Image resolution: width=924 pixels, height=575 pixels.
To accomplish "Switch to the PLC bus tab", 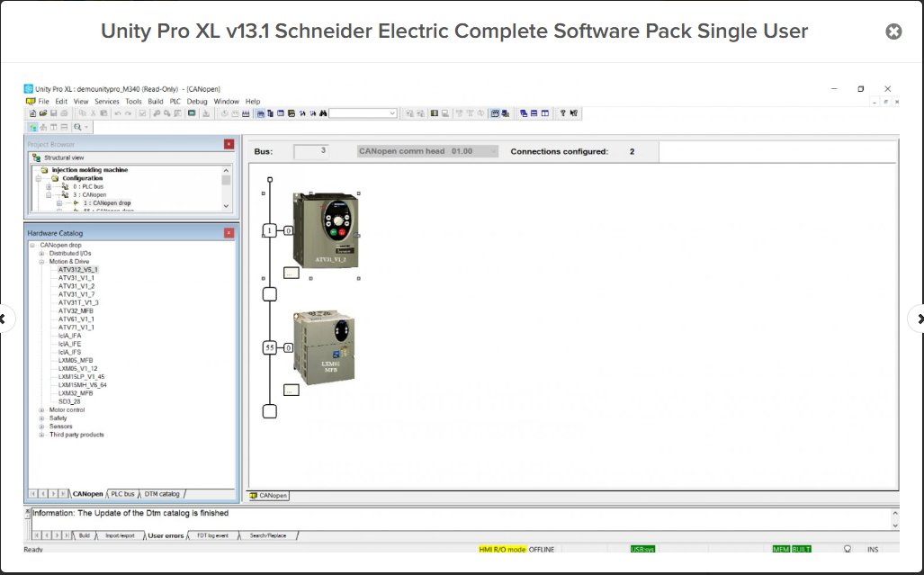I will 121,493.
